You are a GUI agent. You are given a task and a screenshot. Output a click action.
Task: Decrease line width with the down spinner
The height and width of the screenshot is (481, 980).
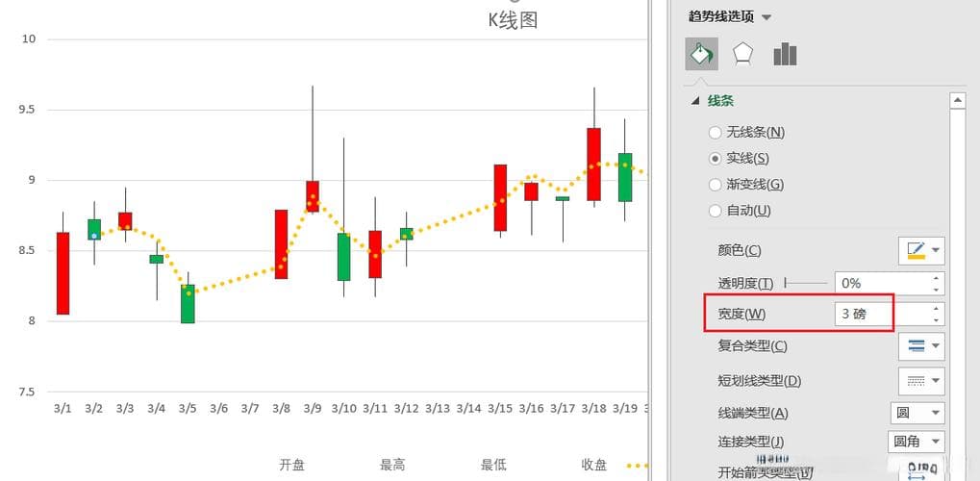[x=936, y=319]
